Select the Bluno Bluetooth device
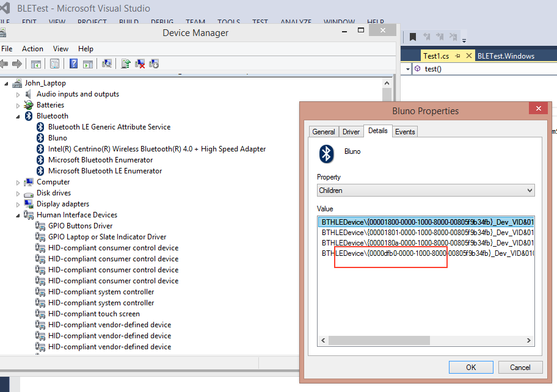The image size is (557, 392). click(57, 138)
